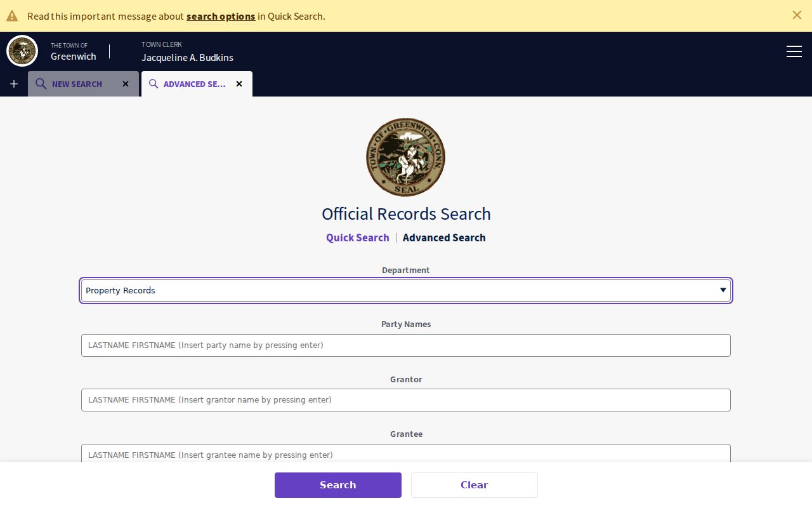This screenshot has width=812, height=508.
Task: Open the search options link in the banner
Action: tap(221, 16)
